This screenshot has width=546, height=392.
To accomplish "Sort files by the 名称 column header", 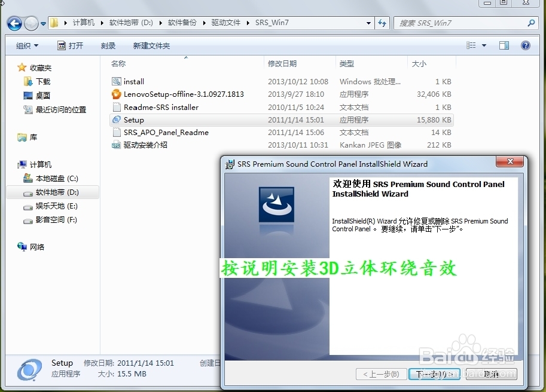I will tap(118, 63).
